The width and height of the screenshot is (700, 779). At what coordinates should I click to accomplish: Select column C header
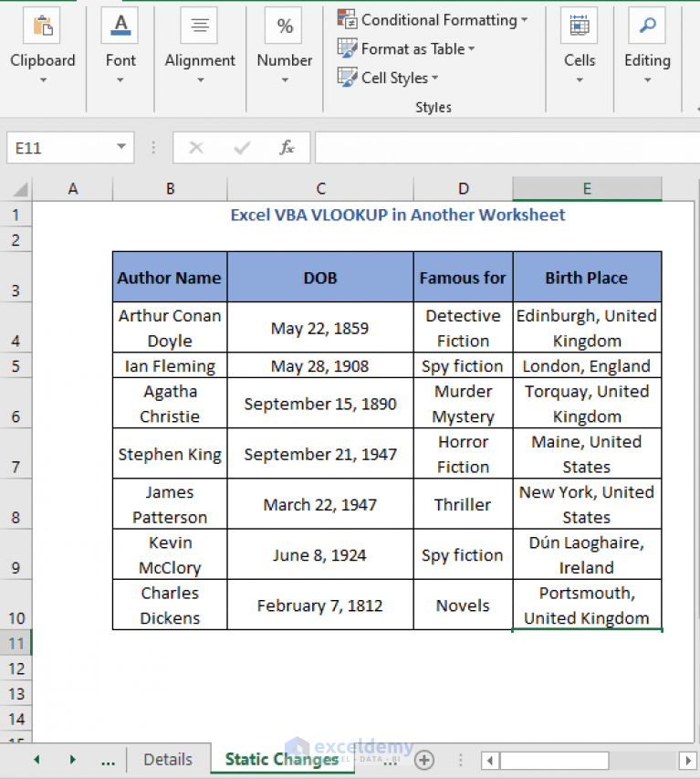coord(320,189)
